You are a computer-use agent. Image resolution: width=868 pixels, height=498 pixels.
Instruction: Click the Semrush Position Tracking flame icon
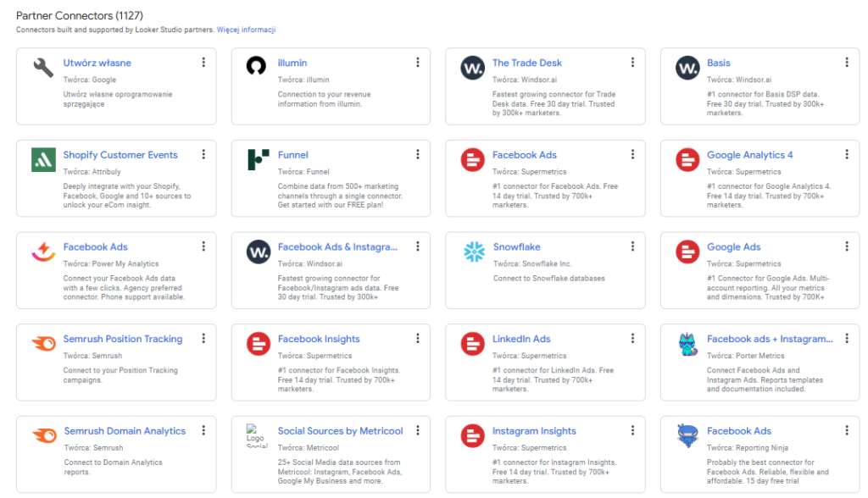[x=43, y=344]
